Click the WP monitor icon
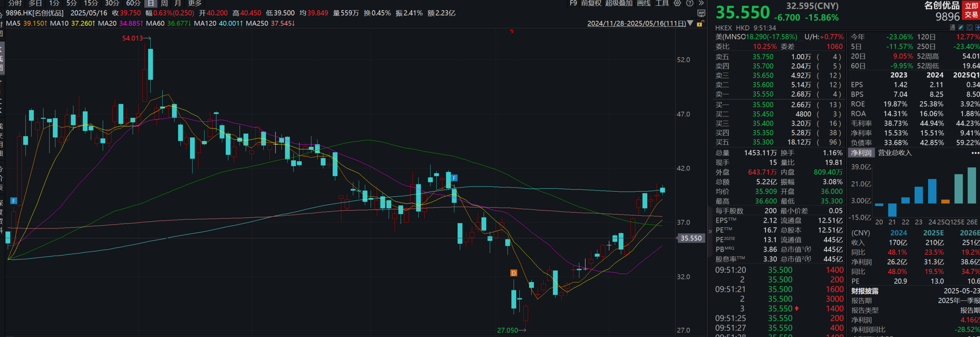980x337 pixels. tap(701, 14)
